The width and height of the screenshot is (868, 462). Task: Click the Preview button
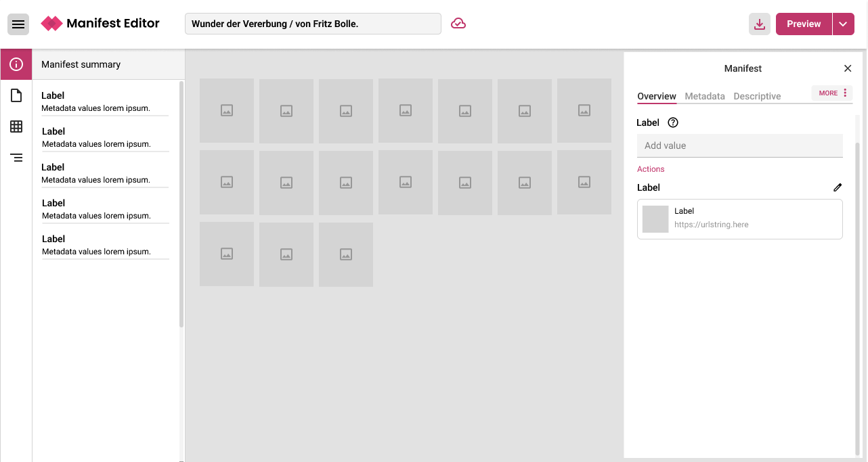coord(804,24)
